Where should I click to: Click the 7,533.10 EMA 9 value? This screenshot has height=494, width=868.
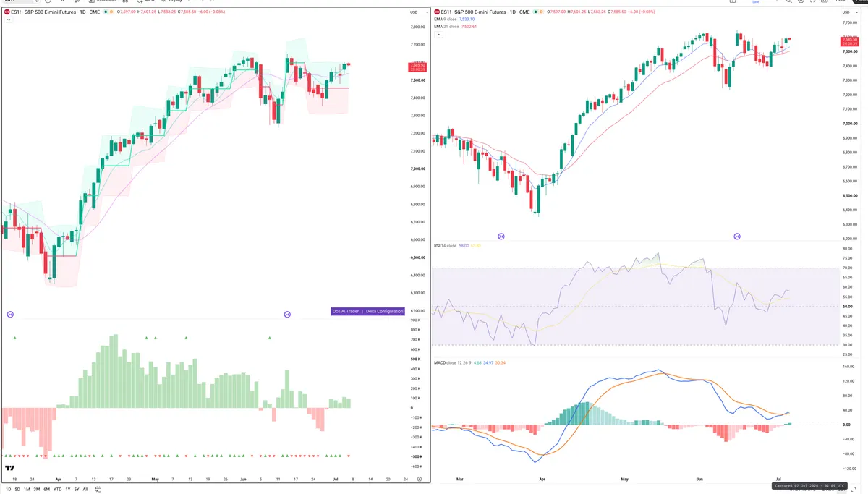click(467, 20)
